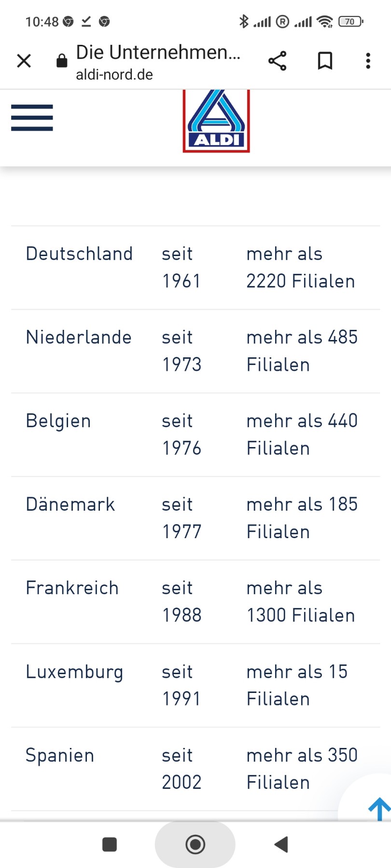391x868 pixels.
Task: Close the browser custom tab
Action: point(24,61)
